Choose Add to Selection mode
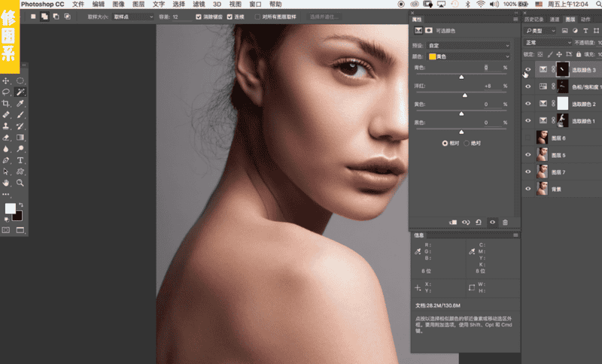The height and width of the screenshot is (364, 602). [x=44, y=17]
